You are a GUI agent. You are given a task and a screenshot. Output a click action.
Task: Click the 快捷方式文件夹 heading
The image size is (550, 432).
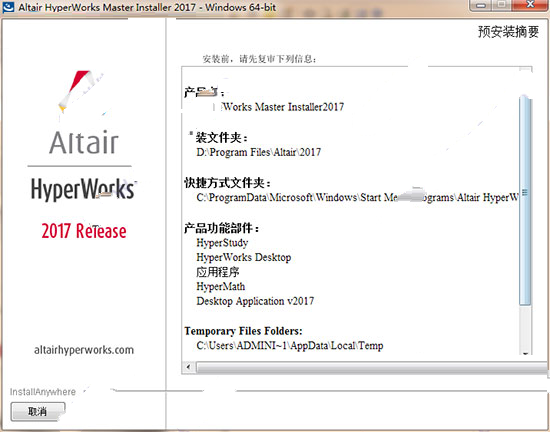click(x=227, y=183)
